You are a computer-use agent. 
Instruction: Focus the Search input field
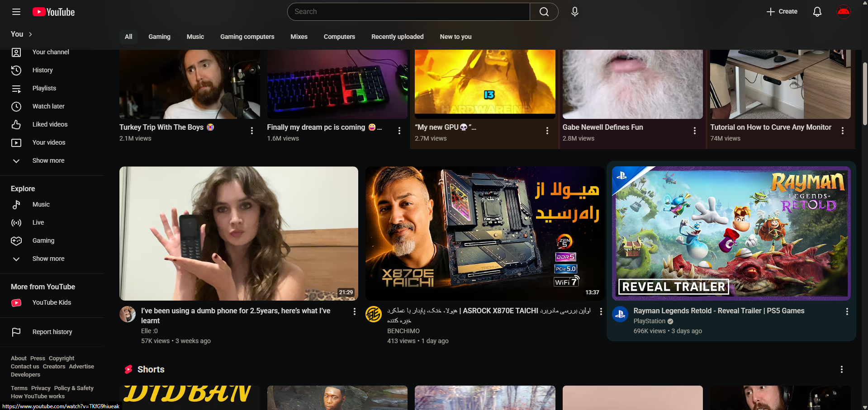click(409, 12)
